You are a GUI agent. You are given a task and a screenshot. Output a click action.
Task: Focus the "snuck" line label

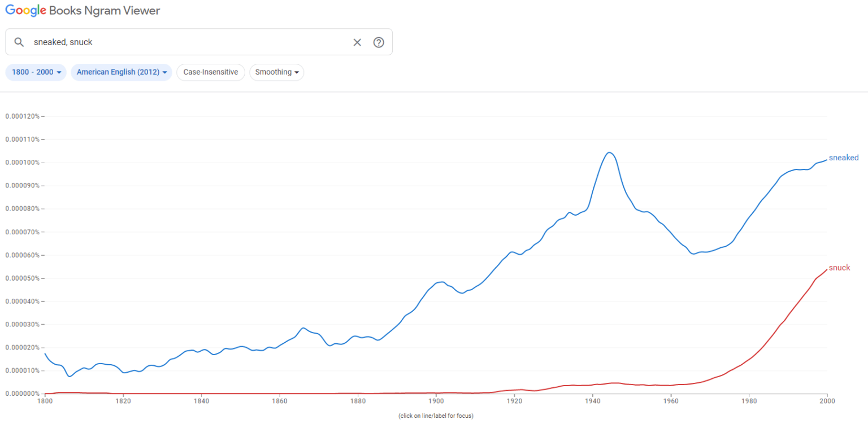point(839,268)
